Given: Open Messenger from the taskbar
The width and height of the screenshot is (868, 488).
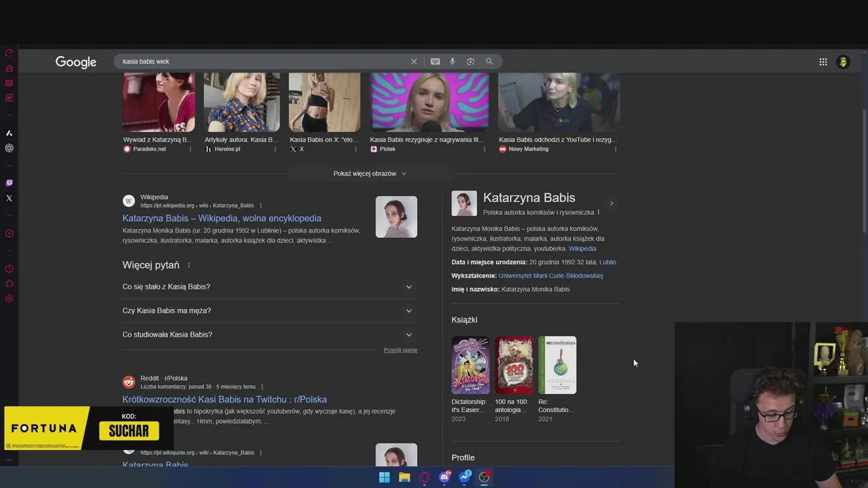Looking at the screenshot, I should point(465,477).
